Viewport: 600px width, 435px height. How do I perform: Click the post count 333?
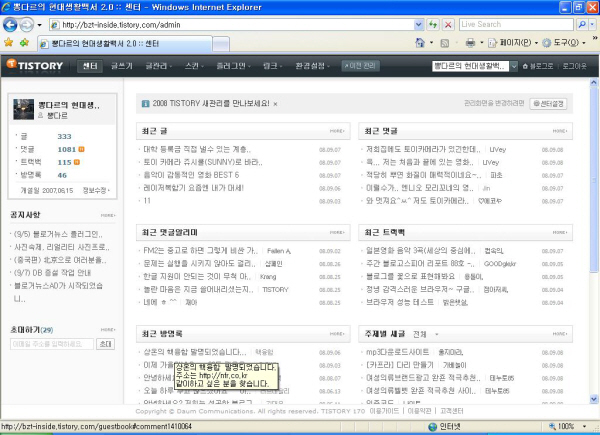(64, 137)
